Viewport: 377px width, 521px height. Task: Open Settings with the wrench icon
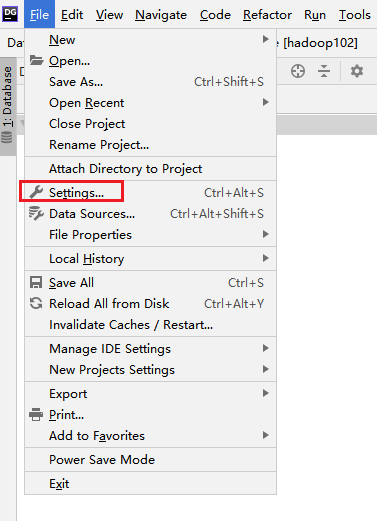tap(36, 192)
